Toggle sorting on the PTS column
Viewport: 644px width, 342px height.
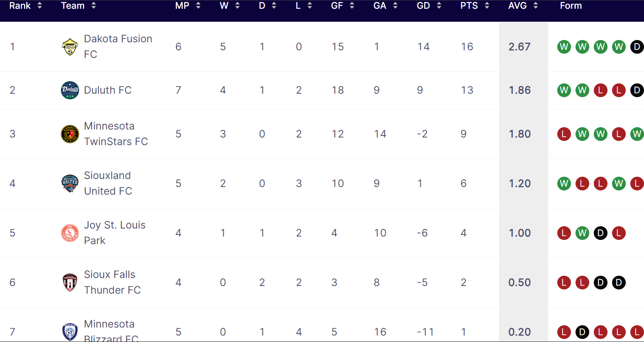487,6
